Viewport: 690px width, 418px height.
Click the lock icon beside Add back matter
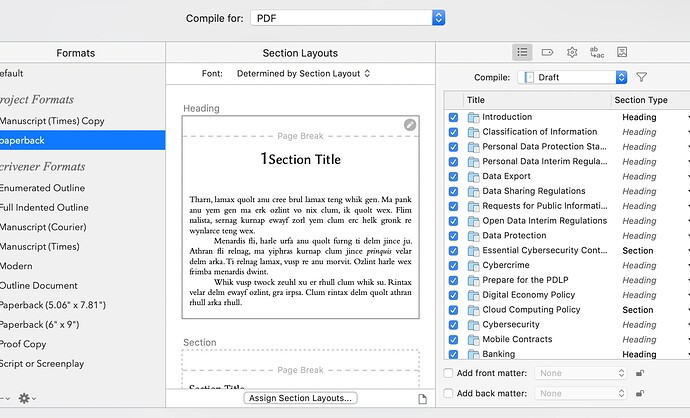coord(640,393)
